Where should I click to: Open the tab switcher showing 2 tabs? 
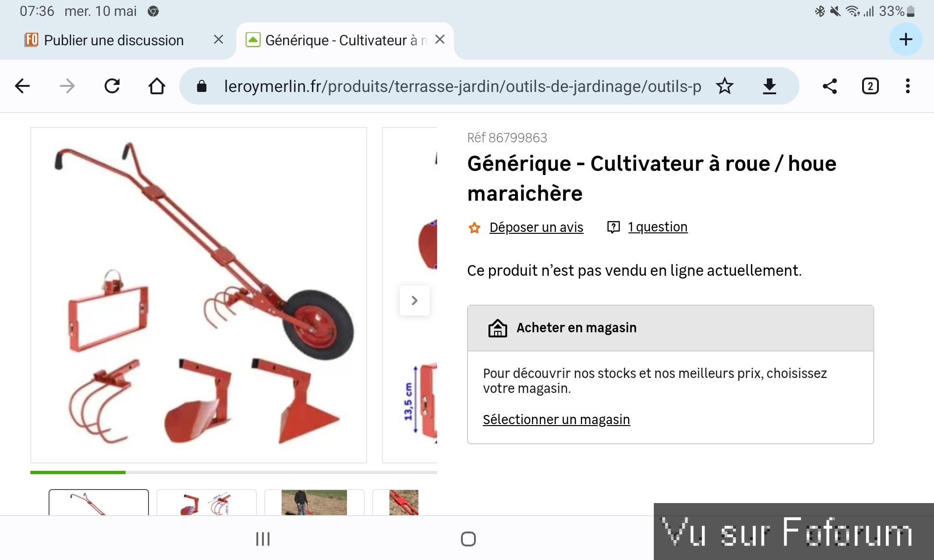coord(870,86)
